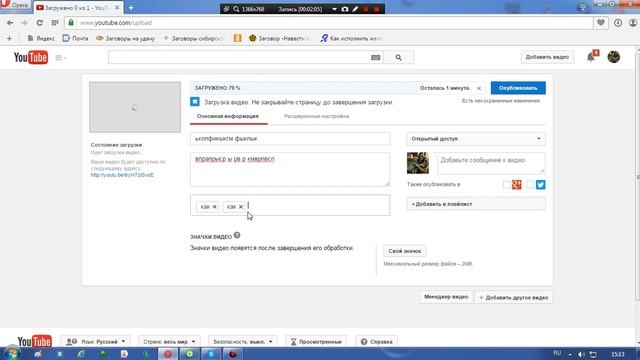Screen dimensions: 640x360
Task: Click the browser address bar
Action: 329,23
